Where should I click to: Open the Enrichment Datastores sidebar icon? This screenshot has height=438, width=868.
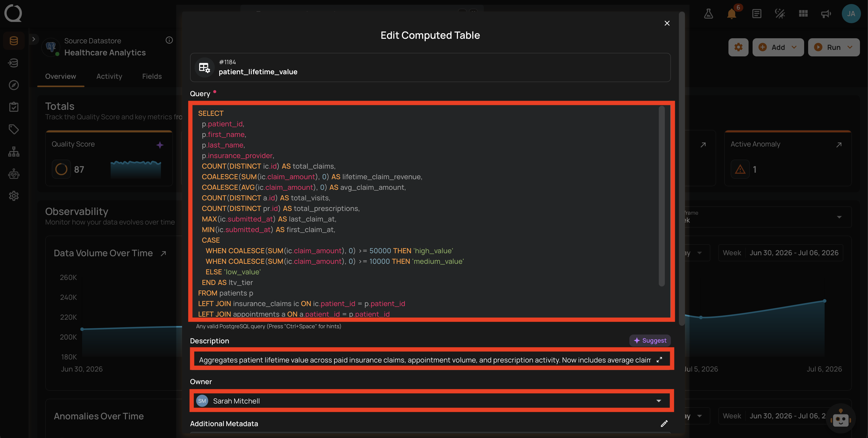14,63
